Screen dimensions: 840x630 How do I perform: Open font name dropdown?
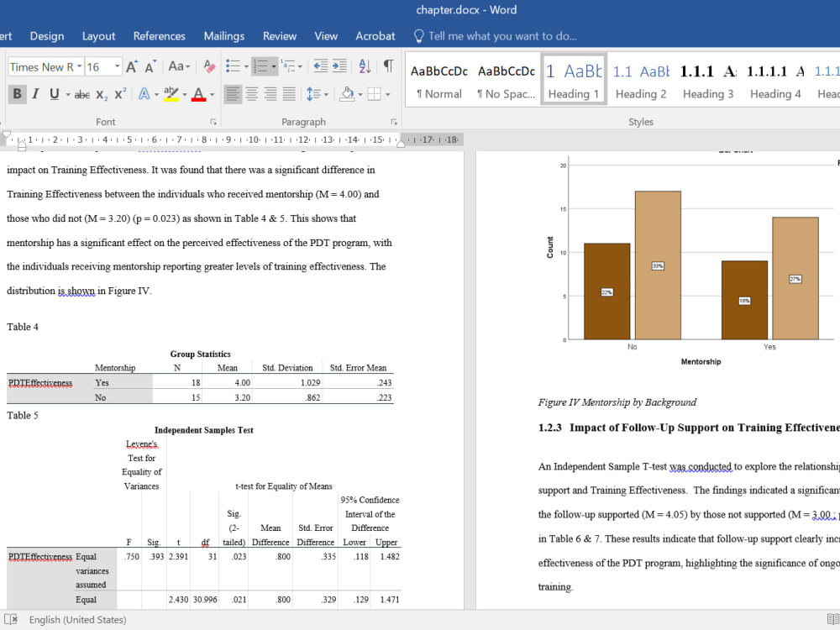79,66
